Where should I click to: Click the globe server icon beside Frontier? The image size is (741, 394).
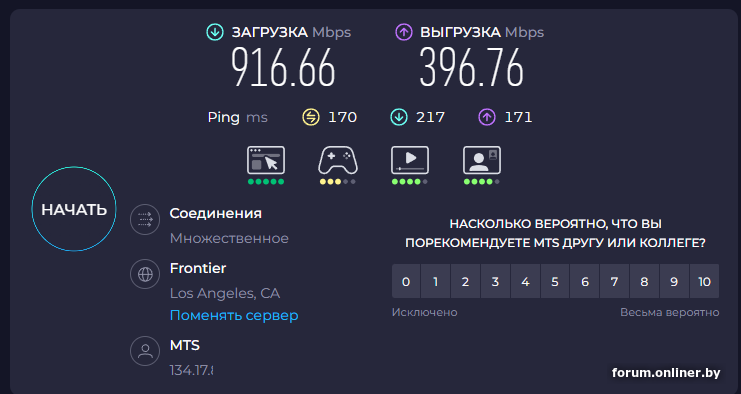point(145,274)
